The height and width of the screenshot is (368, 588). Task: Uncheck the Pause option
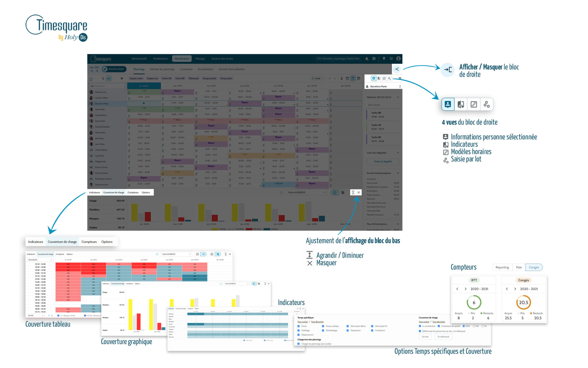click(x=299, y=326)
